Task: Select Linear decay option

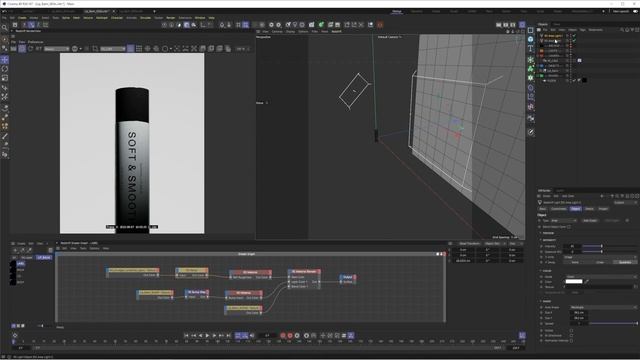Action: (600, 262)
